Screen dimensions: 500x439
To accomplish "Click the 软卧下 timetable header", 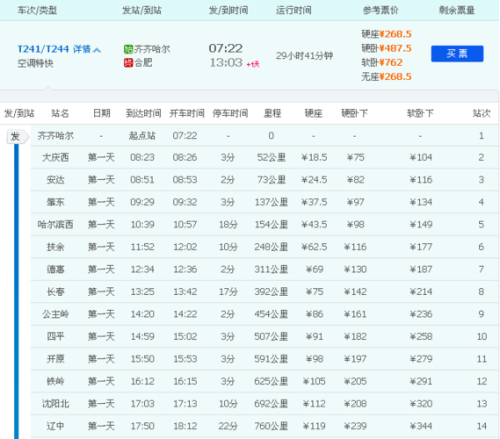I will pyautogui.click(x=420, y=113).
